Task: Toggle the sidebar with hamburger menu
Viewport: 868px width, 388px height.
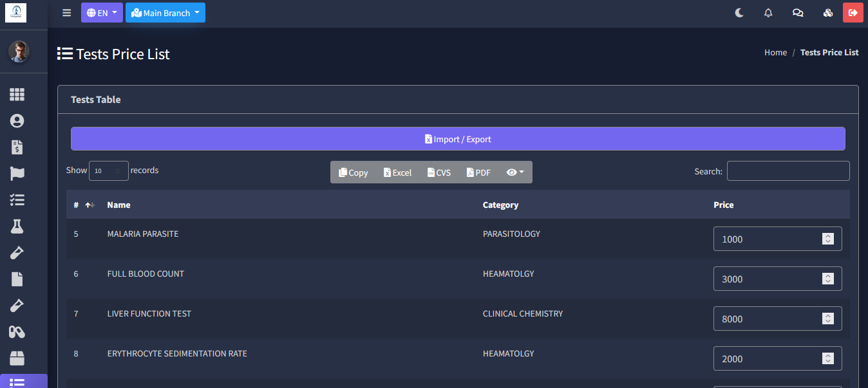Action: [x=67, y=13]
